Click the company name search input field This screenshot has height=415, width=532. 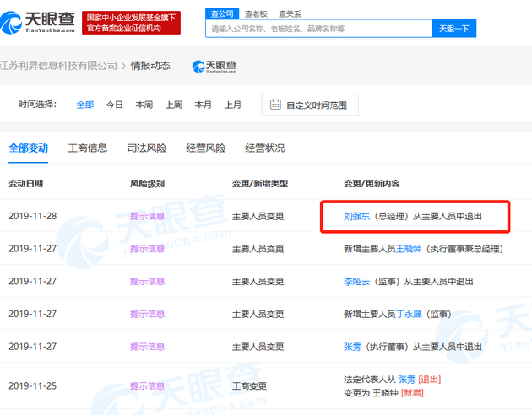(x=318, y=29)
